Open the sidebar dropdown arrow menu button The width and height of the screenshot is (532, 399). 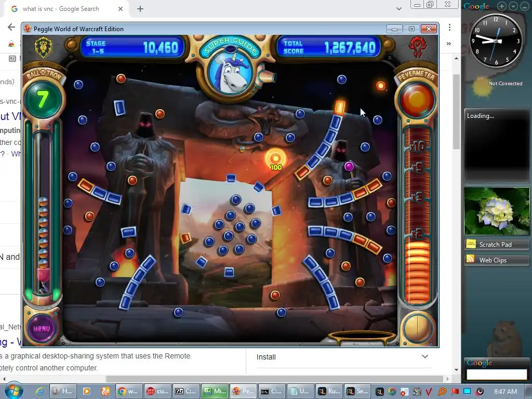click(x=513, y=6)
